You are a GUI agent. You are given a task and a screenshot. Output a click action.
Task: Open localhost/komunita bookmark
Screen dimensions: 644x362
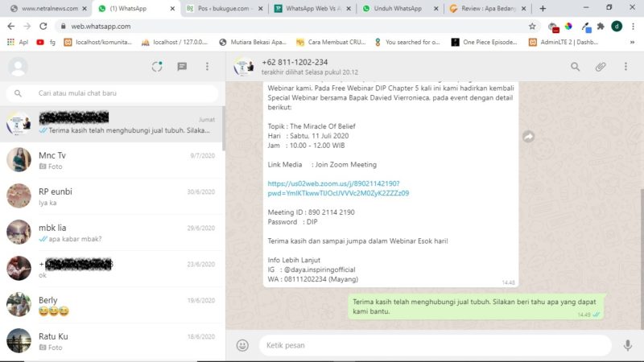click(97, 42)
